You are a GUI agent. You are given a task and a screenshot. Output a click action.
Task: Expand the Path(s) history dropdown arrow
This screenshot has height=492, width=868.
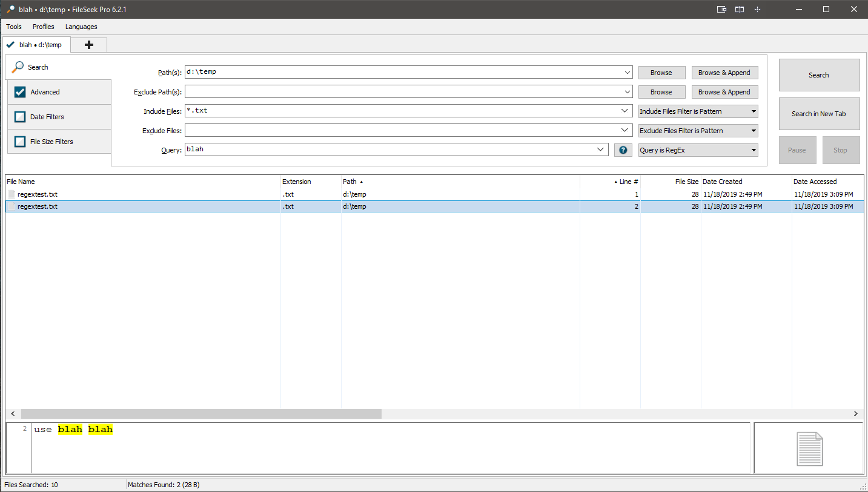626,73
